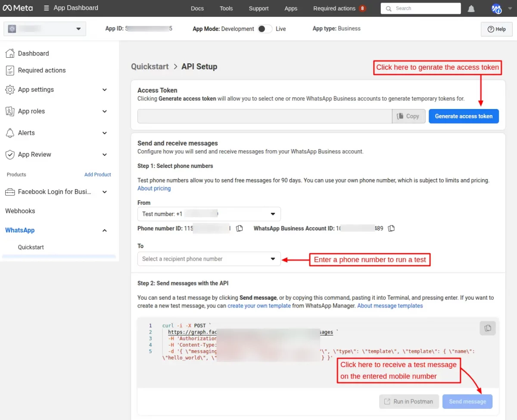The image size is (517, 420).
Task: Click the Alerts bell icon
Action: [x=9, y=133]
